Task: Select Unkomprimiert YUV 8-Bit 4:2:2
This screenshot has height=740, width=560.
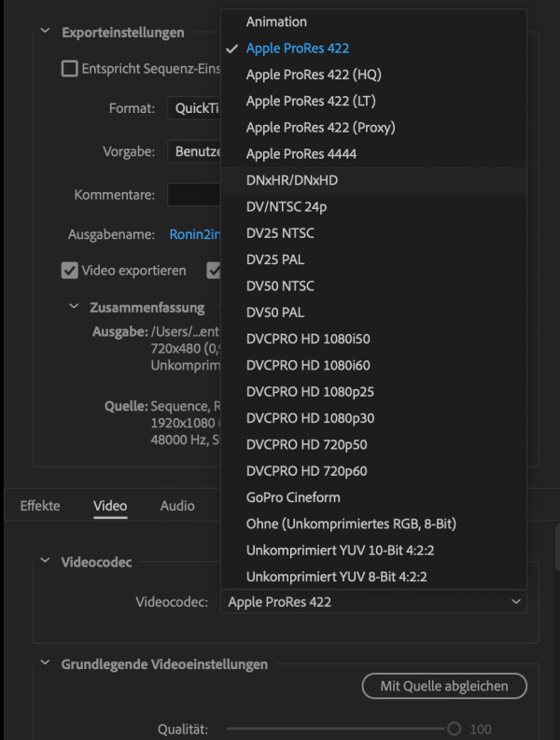Action: pyautogui.click(x=373, y=577)
